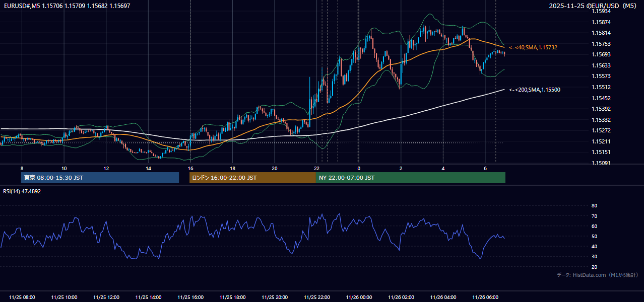Click hour label 16 under the price chart
This screenshot has height=302, width=644.
tap(190, 168)
